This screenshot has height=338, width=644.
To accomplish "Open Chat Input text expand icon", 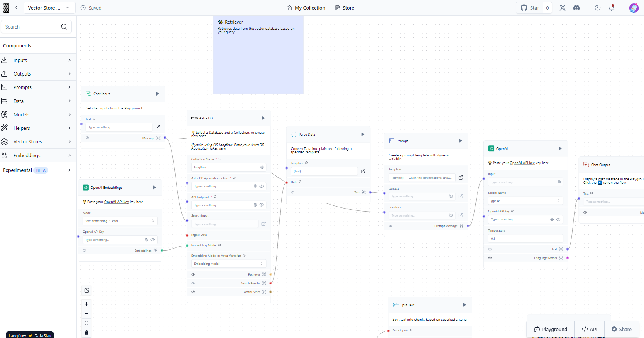I will 158,127.
